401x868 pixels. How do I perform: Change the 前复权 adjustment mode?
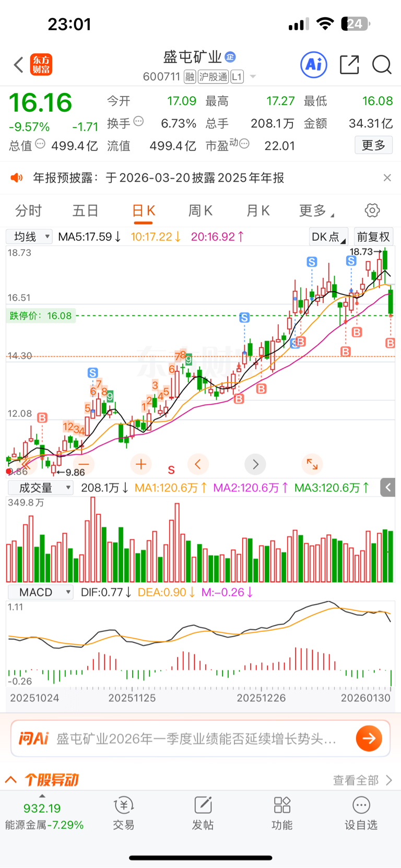[x=373, y=237]
